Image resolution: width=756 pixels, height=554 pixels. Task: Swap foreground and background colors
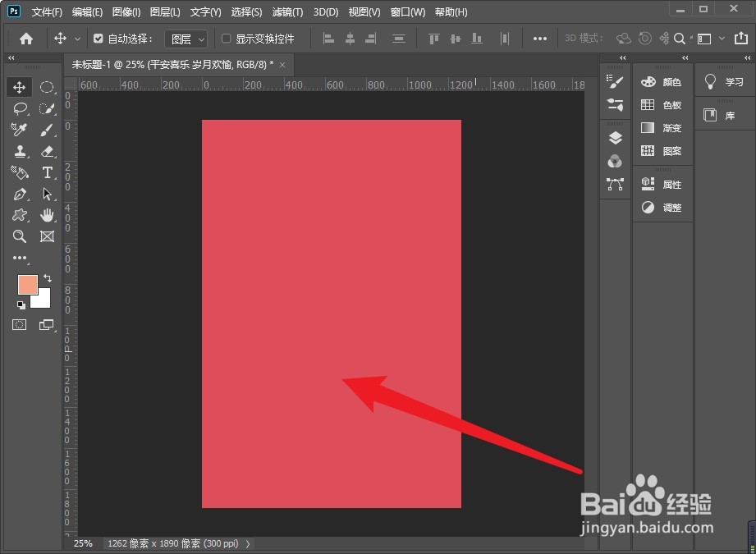[x=48, y=277]
